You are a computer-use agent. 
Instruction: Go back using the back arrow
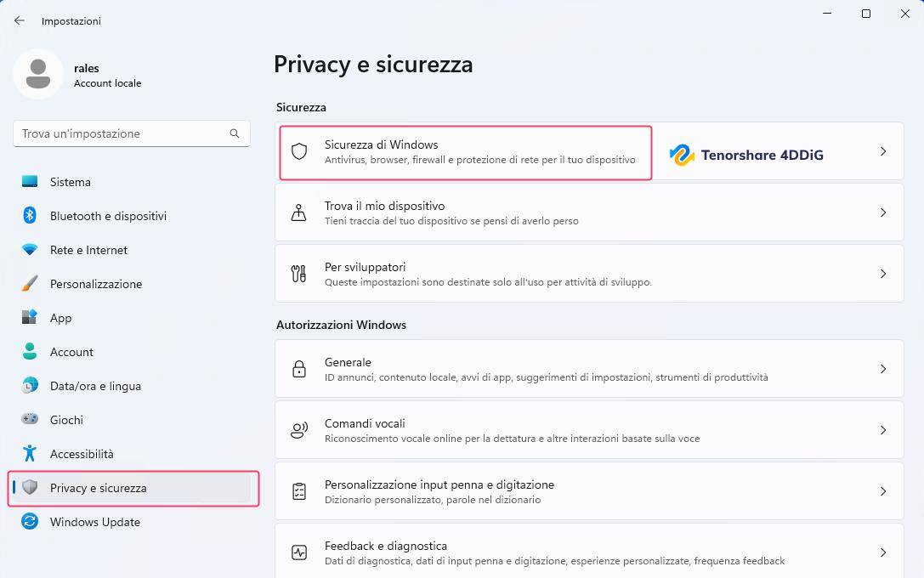tap(20, 20)
